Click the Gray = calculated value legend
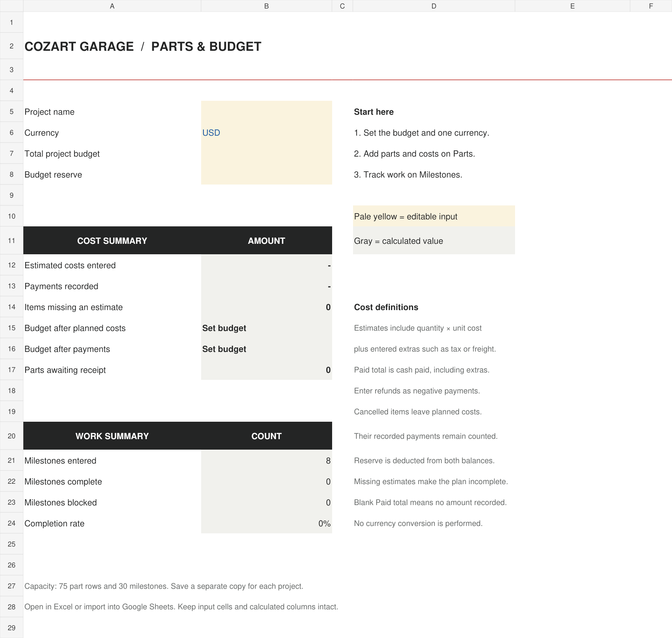 (434, 240)
